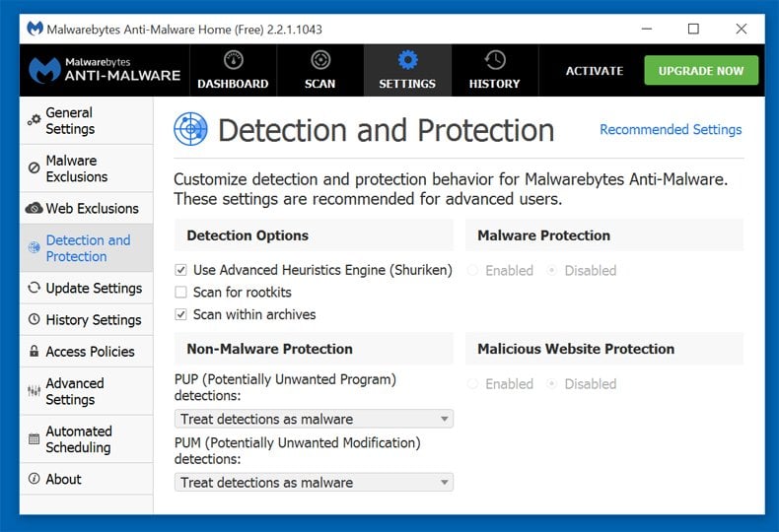The width and height of the screenshot is (779, 532).
Task: Switch to the Scan tab
Action: point(319,70)
